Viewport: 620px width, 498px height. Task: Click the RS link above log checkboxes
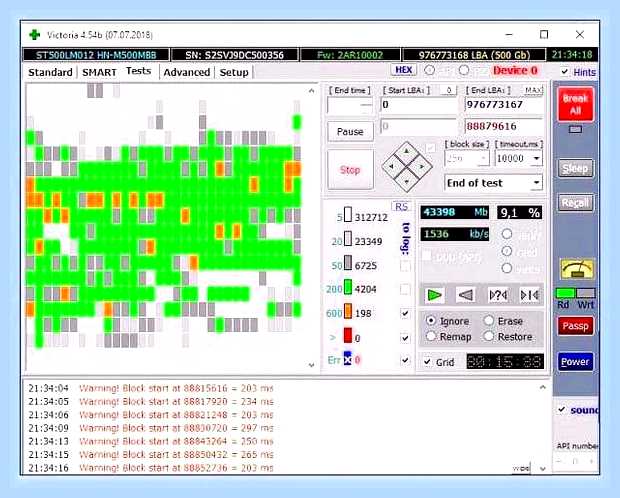tap(401, 206)
